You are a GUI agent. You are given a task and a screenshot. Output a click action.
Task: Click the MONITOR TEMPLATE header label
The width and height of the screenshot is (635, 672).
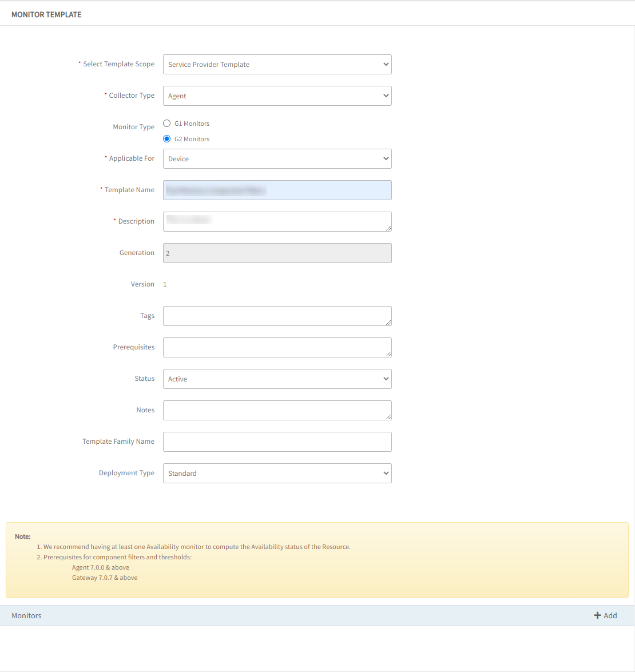[x=46, y=14]
